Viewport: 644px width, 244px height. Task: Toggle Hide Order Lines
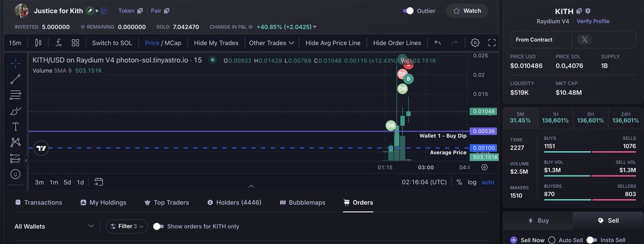pos(397,43)
